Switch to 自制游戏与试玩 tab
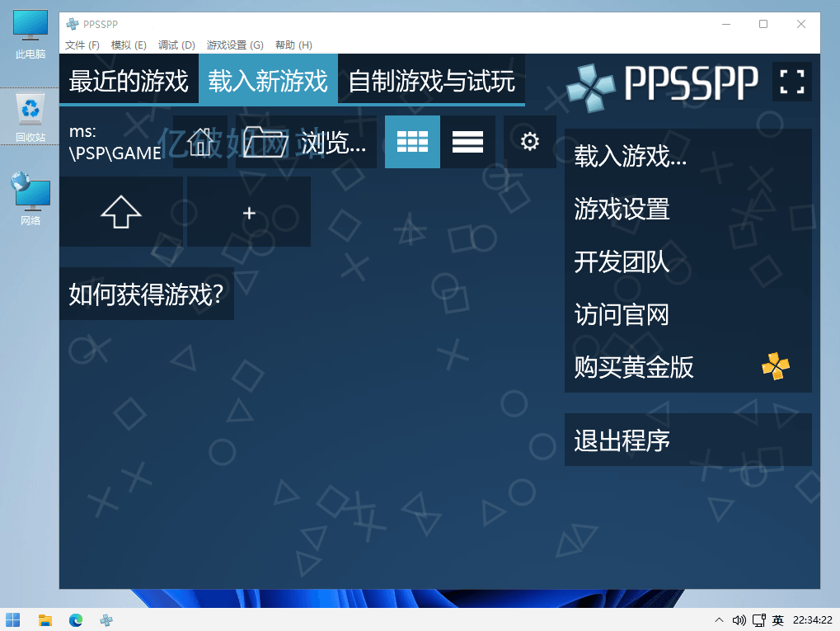 [431, 81]
